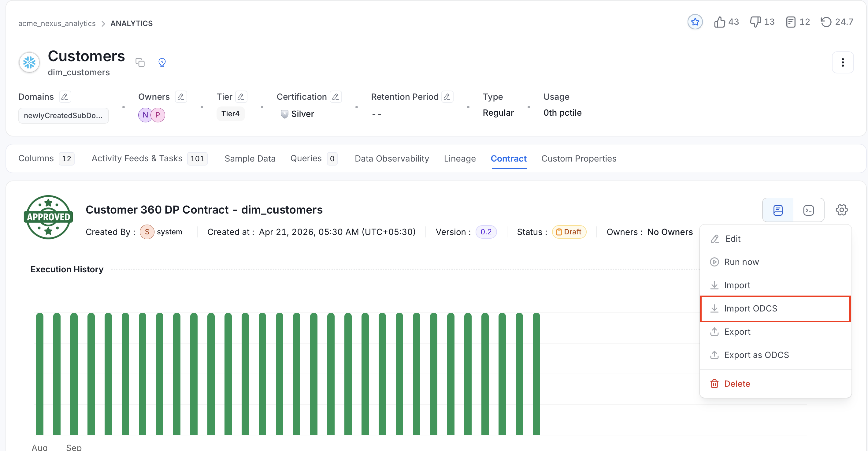Open Activity Feeds & Tasks tab
The image size is (868, 451).
click(149, 158)
